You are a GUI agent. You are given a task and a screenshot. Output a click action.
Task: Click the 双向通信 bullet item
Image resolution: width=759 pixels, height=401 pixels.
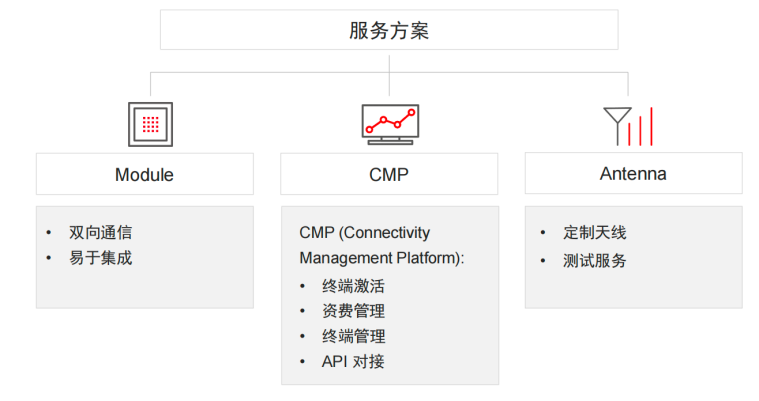(x=100, y=232)
